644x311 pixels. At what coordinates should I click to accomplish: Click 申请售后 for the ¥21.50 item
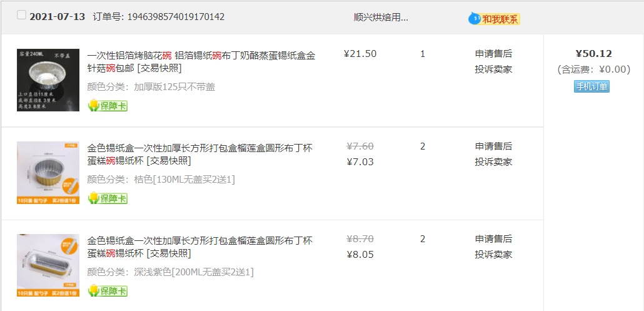493,54
